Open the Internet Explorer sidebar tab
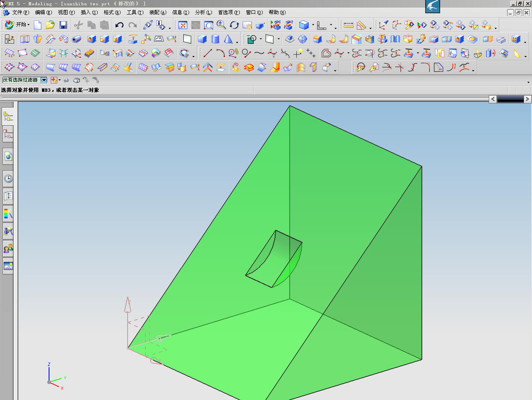The height and width of the screenshot is (400, 532). point(8,157)
